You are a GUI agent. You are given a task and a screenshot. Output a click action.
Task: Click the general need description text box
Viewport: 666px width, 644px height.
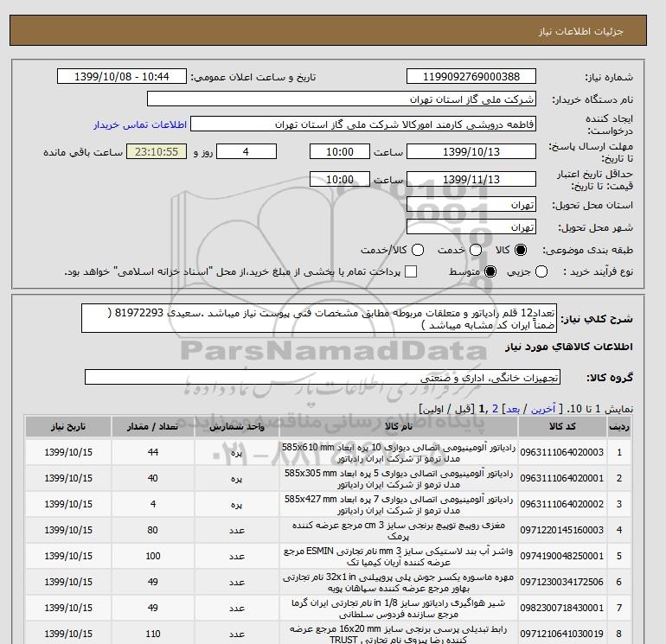[x=319, y=318]
